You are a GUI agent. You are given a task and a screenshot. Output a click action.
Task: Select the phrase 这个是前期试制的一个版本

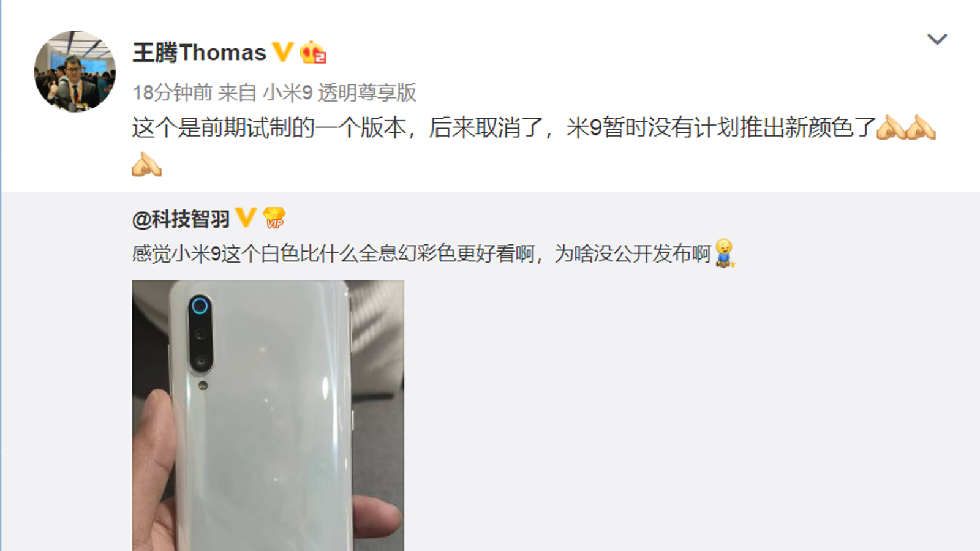(269, 127)
